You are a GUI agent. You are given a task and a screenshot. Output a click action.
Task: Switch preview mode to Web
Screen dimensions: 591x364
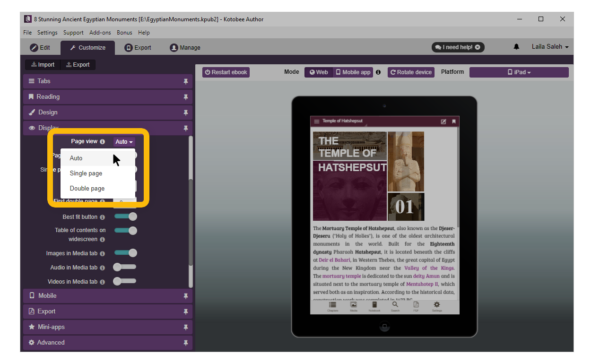(x=319, y=72)
